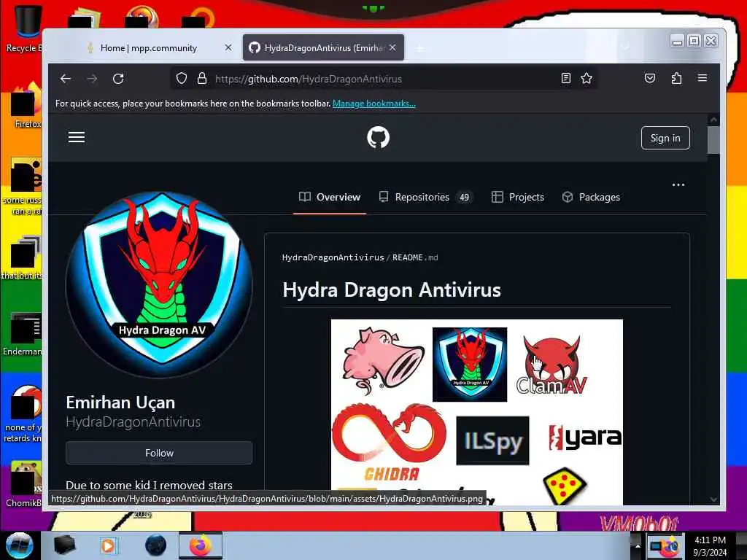The width and height of the screenshot is (747, 560).
Task: Click the Hydra Dragon AV logo in README image
Action: 470,365
